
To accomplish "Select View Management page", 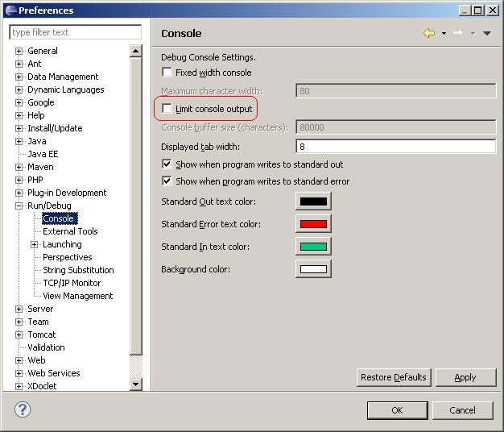I will [77, 296].
